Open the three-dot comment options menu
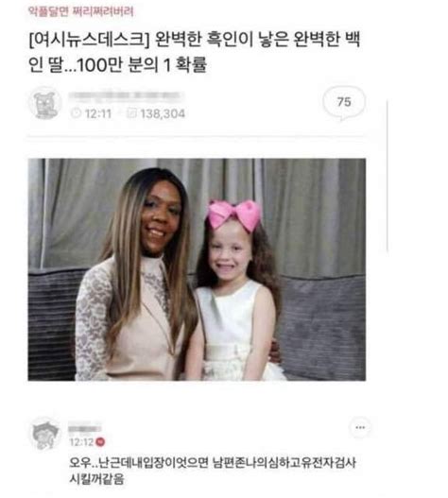Viewport: 448px width, 498px height. [360, 427]
